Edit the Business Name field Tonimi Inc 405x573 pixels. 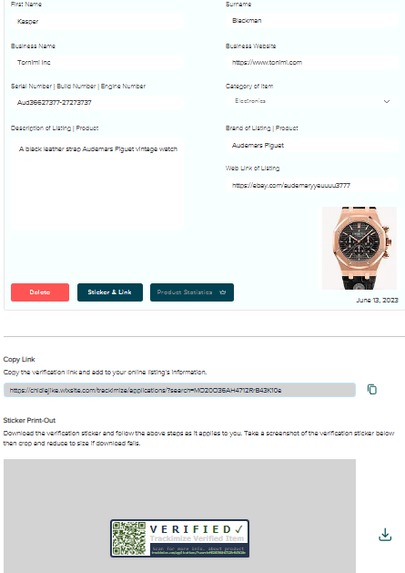coord(97,62)
